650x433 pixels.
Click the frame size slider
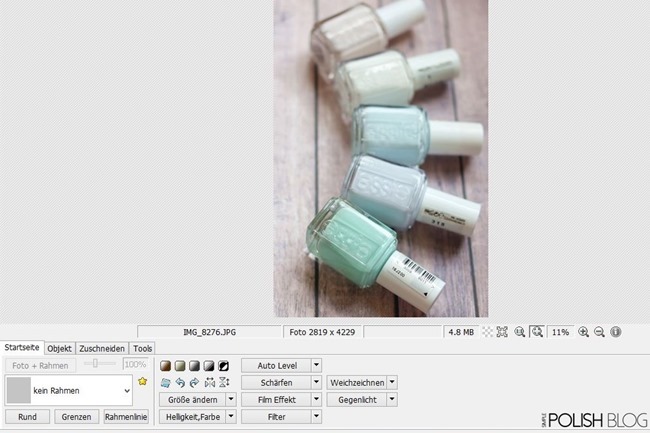click(x=99, y=363)
